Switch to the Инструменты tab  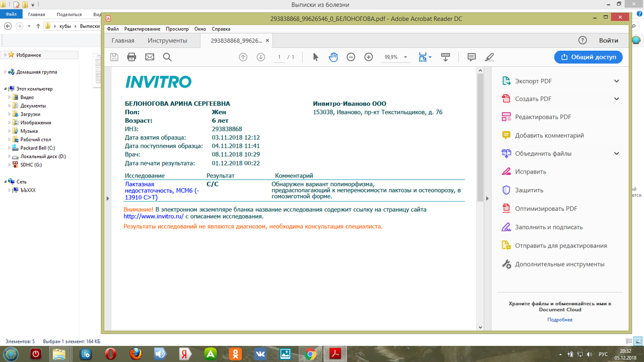tap(168, 41)
